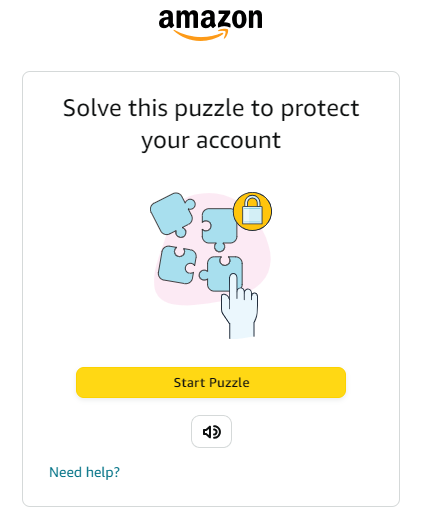This screenshot has width=422, height=525.
Task: Click the word "Solve" in the heading
Action: tap(92, 108)
